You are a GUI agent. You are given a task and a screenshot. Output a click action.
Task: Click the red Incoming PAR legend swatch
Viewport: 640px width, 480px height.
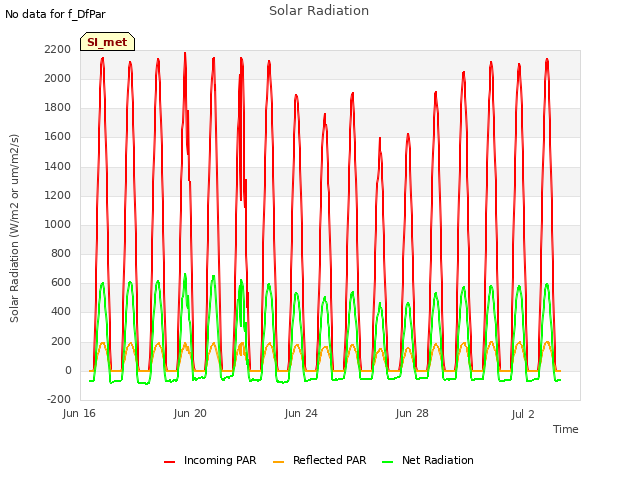click(x=169, y=462)
